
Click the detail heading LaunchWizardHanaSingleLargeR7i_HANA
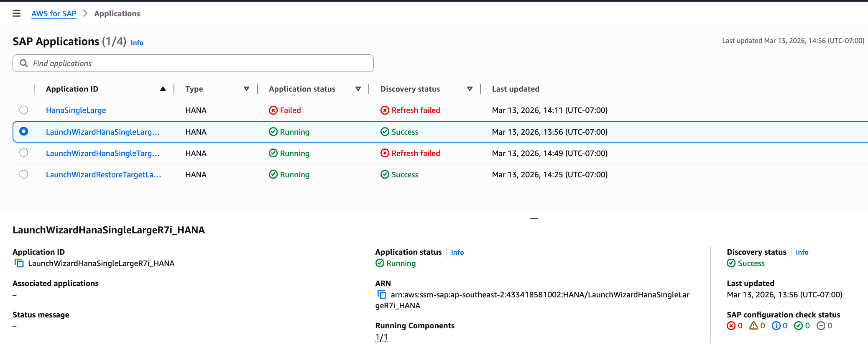click(x=109, y=230)
